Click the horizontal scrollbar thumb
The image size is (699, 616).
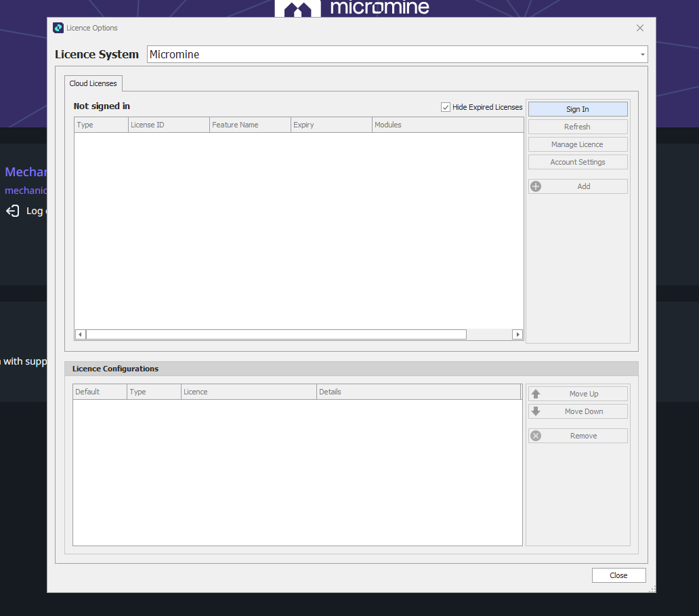[x=276, y=335]
